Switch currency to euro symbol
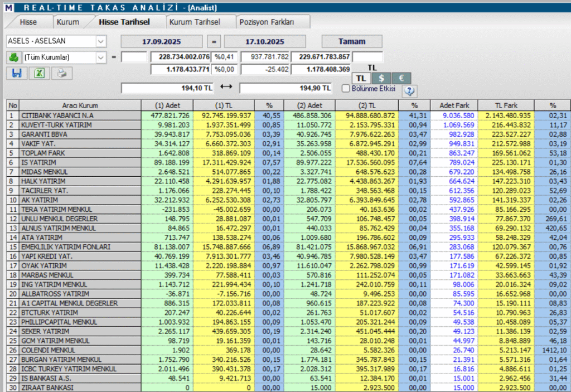571x392 pixels. coord(400,79)
